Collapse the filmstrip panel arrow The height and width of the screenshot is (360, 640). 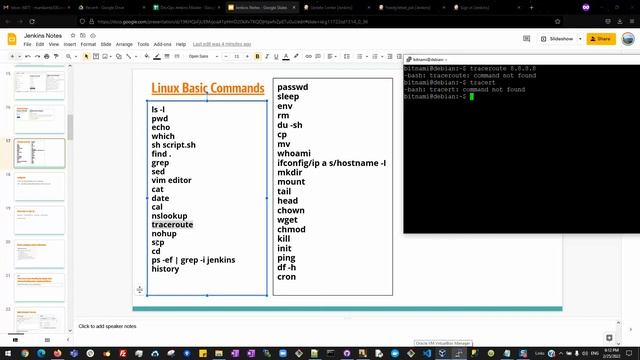[x=68, y=340]
